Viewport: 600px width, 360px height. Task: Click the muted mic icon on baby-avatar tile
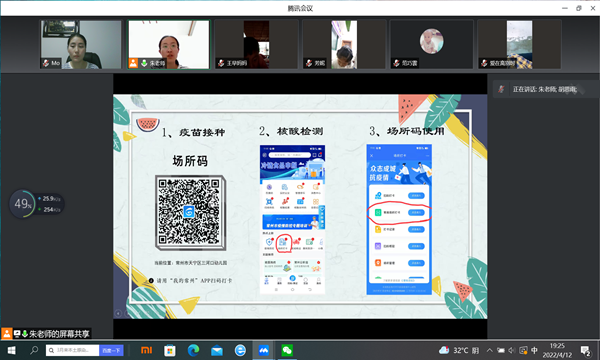pos(396,63)
